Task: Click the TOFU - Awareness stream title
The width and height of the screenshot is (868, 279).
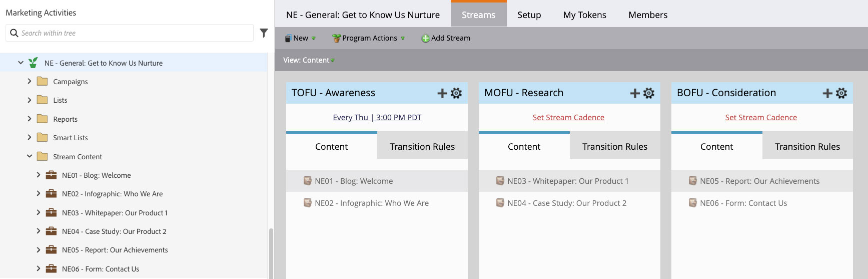Action: [333, 93]
